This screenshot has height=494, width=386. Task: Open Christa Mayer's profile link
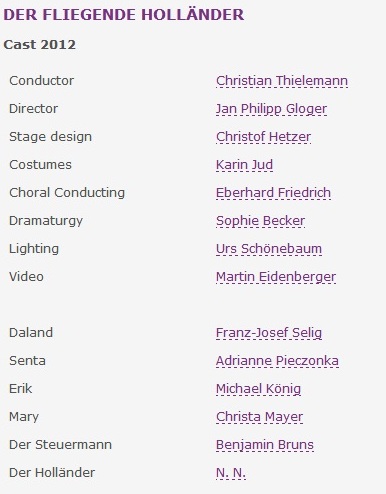[259, 417]
